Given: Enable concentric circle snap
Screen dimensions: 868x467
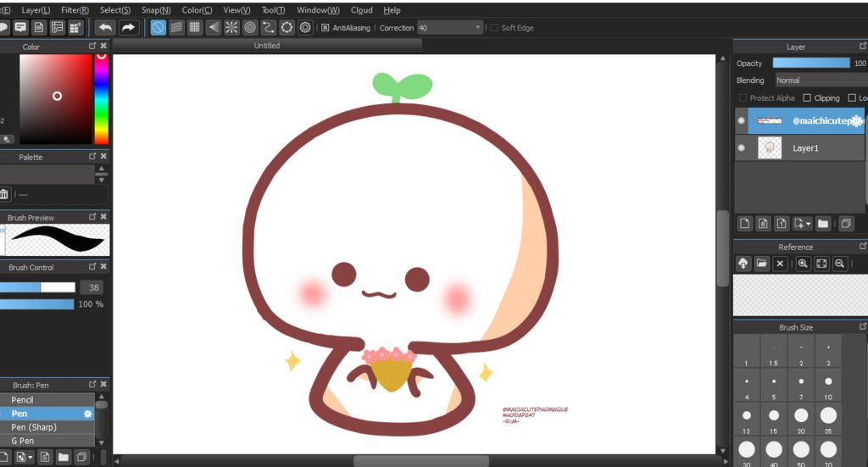Looking at the screenshot, I should tap(250, 28).
